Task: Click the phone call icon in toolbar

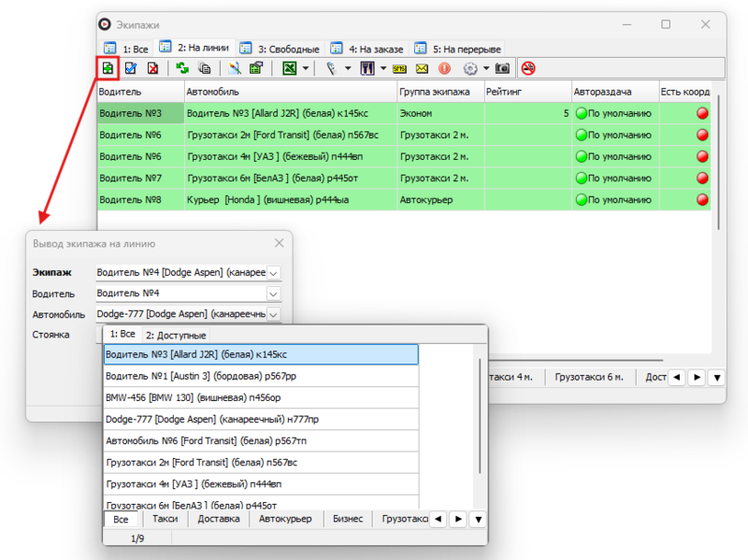Action: (x=332, y=68)
